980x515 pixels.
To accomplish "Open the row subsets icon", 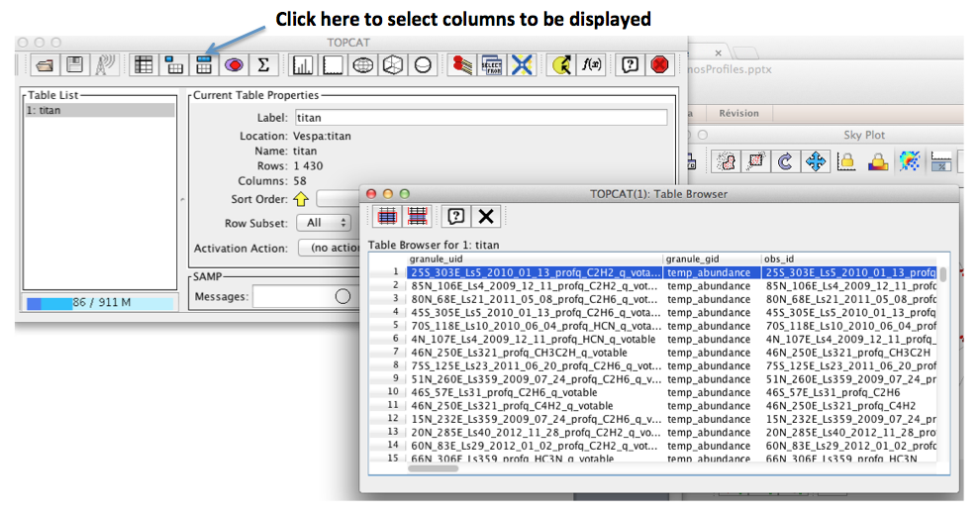I will (x=234, y=65).
